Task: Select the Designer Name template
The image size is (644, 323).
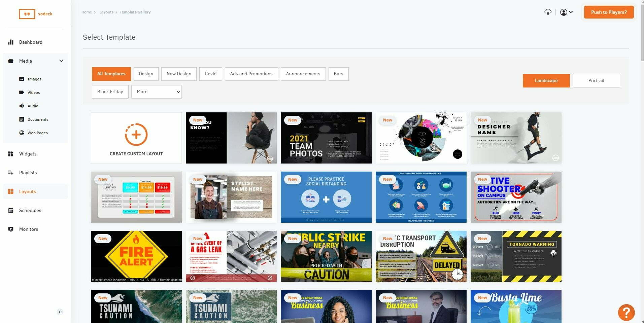Action: coord(516,138)
